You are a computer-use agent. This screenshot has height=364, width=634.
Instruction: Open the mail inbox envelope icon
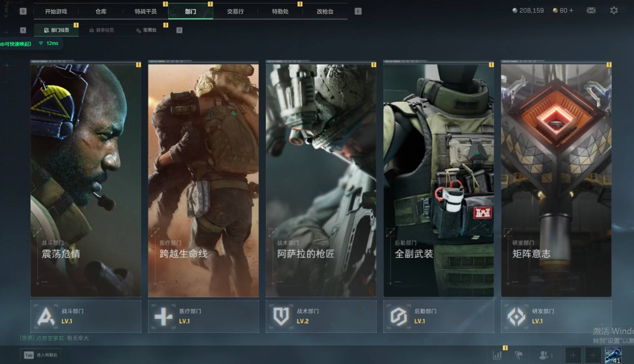click(x=591, y=11)
